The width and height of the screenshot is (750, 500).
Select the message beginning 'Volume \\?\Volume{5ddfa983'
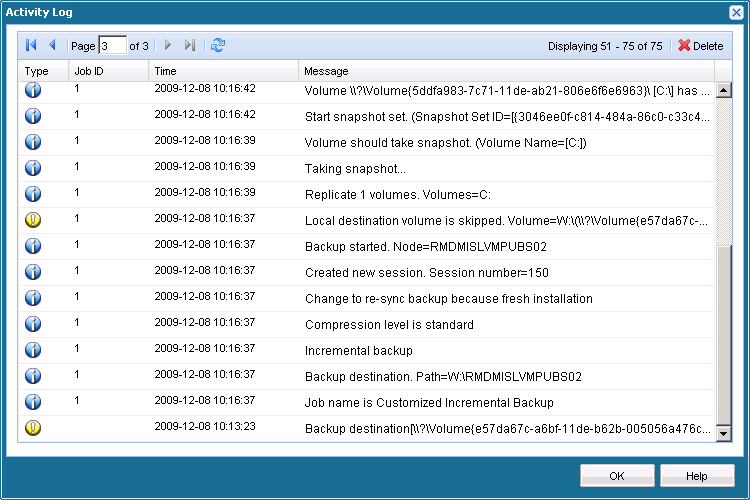pos(507,91)
